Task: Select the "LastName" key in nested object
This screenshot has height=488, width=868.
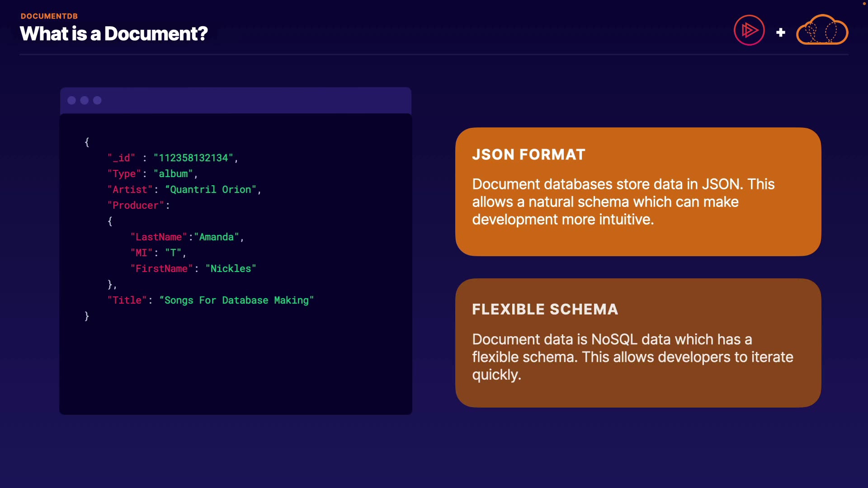Action: 159,237
